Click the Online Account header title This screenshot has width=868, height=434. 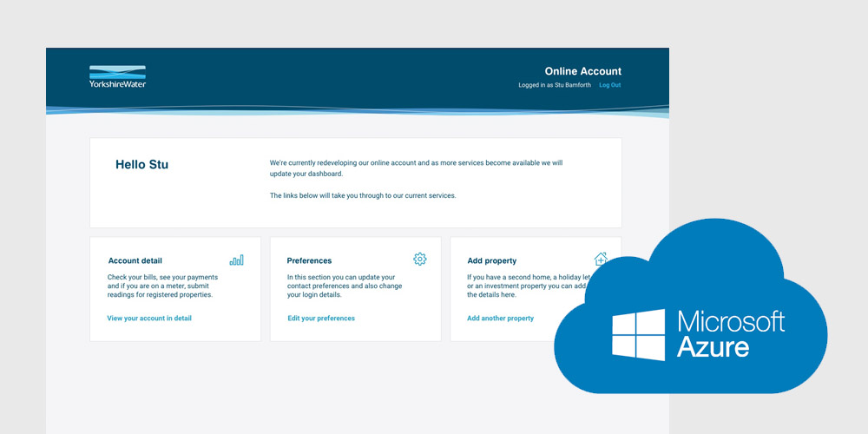click(582, 71)
